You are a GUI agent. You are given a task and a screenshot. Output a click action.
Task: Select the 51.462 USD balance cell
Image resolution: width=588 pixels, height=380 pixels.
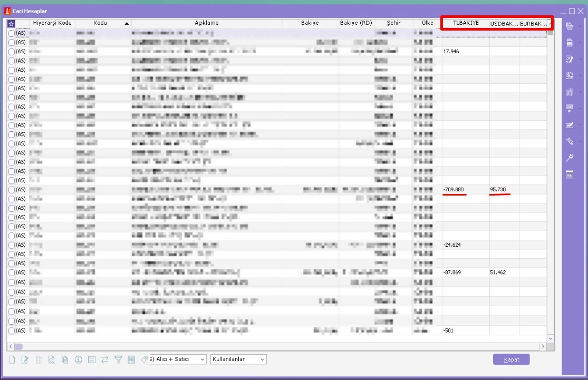coord(504,272)
